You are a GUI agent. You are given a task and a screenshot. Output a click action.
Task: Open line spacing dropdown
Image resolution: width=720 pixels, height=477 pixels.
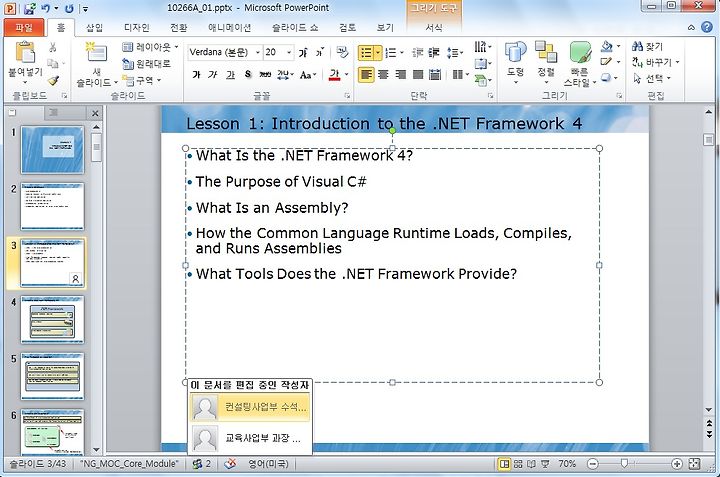pos(455,53)
